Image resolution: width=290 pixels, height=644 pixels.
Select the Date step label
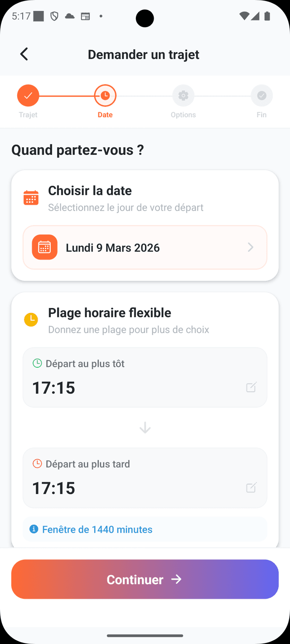coord(105,115)
